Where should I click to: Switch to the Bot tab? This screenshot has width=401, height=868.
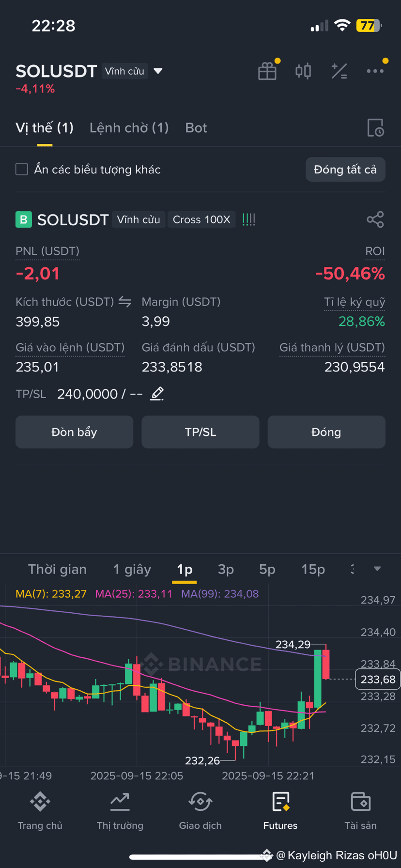[196, 128]
